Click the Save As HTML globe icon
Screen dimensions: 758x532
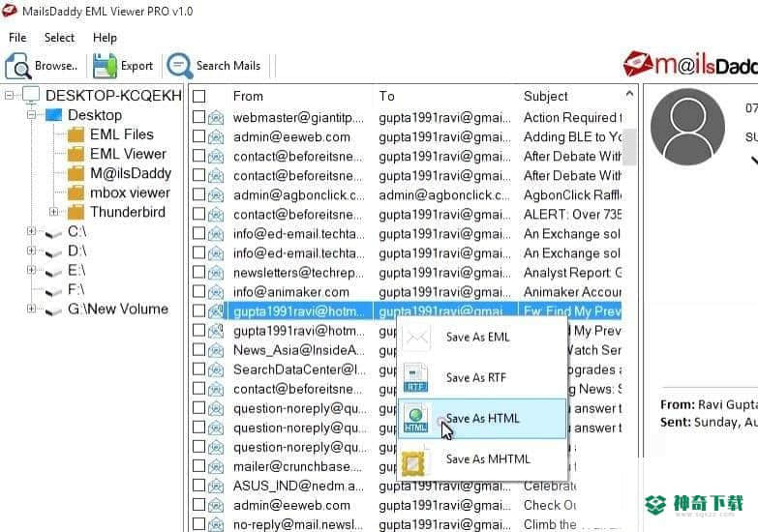click(415, 419)
